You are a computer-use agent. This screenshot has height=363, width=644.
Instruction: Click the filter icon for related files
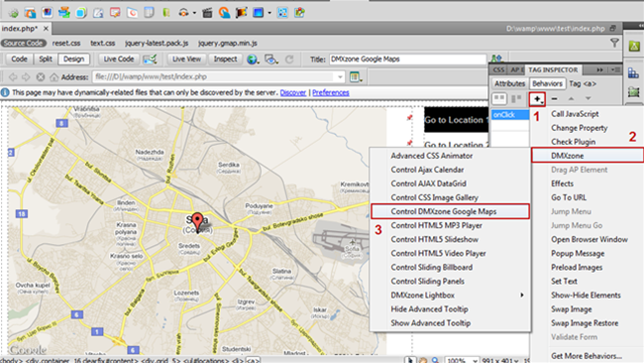(614, 43)
